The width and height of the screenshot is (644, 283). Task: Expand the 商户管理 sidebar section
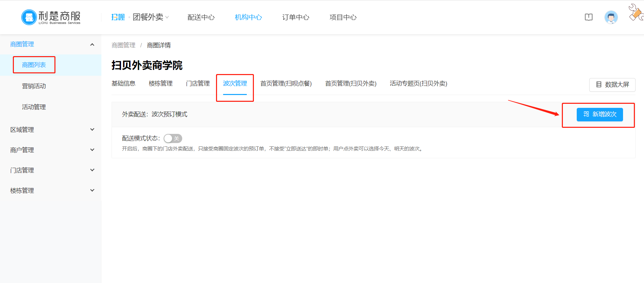tap(51, 150)
